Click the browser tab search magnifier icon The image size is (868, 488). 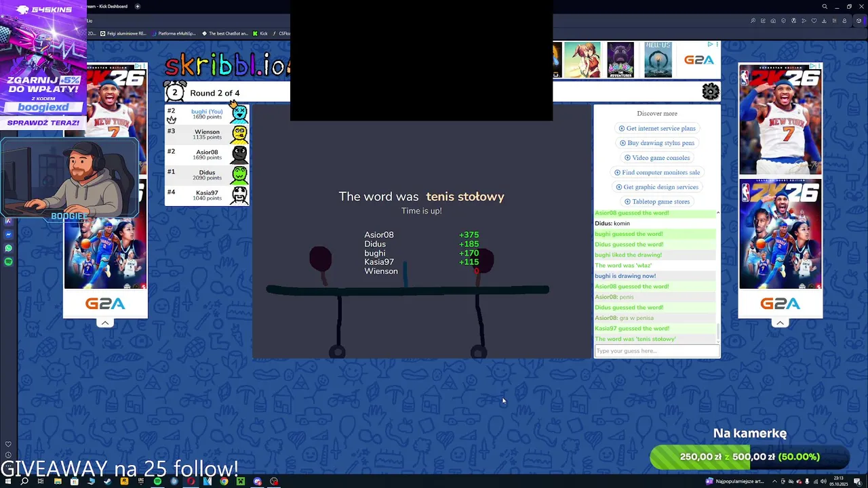coord(825,7)
